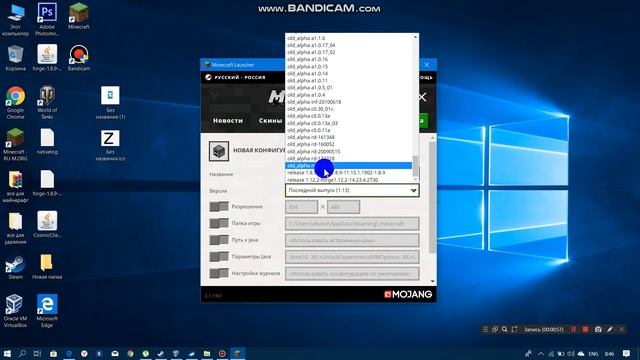
Task: Open the Minecraft grass block desktop shortcut
Action: tap(78, 16)
